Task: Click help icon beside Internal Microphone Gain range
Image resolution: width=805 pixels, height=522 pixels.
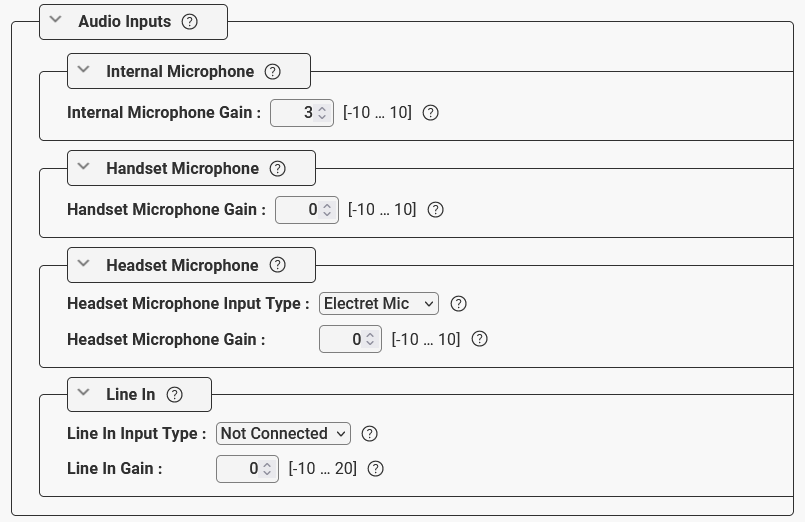Action: pos(431,113)
